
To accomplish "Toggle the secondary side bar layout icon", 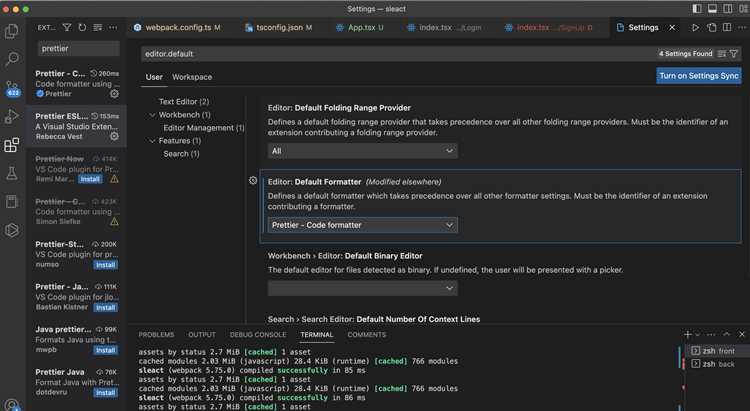I will 728,9.
